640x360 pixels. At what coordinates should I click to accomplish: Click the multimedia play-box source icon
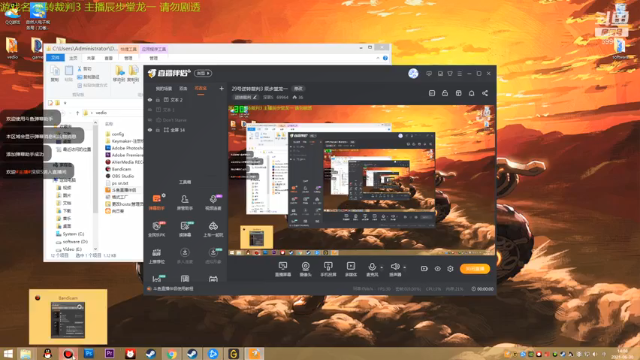(x=351, y=266)
